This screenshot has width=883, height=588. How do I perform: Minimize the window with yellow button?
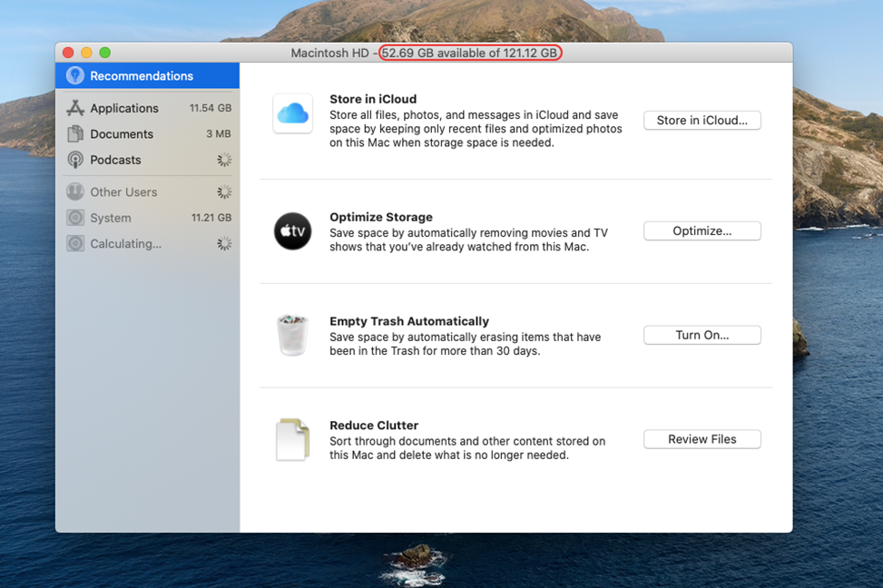[86, 53]
